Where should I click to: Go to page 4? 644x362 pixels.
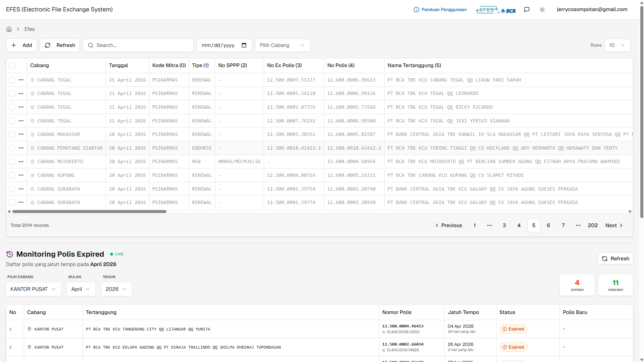(519, 225)
